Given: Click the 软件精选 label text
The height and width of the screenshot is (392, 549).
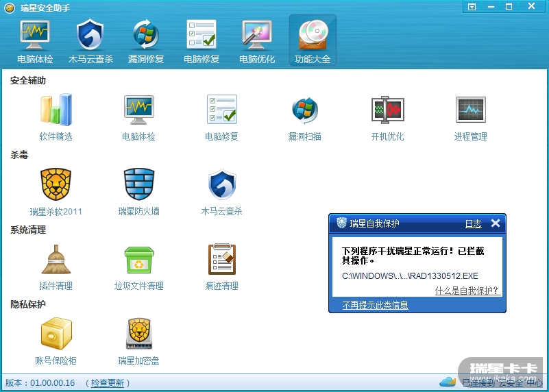Looking at the screenshot, I should click(x=56, y=136).
